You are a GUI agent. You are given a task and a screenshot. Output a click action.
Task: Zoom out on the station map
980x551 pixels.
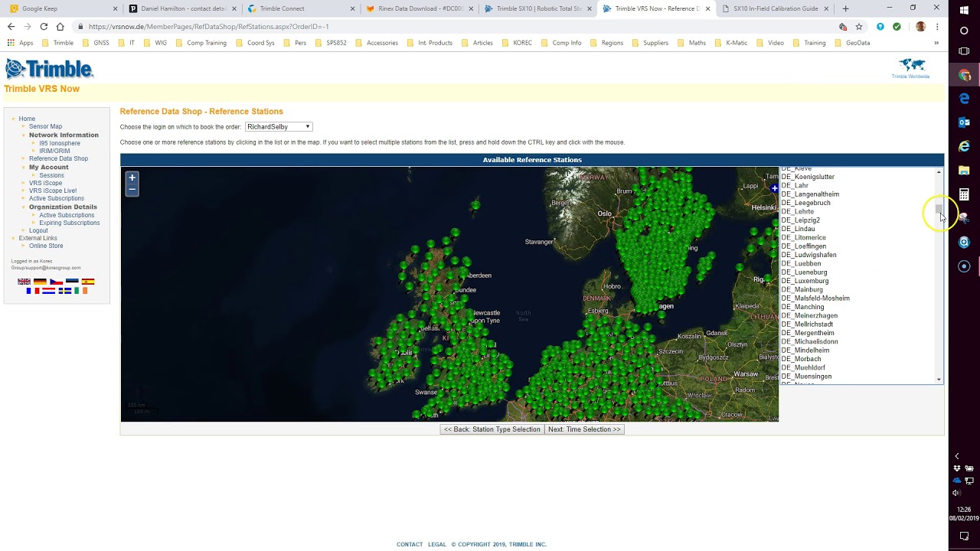132,189
